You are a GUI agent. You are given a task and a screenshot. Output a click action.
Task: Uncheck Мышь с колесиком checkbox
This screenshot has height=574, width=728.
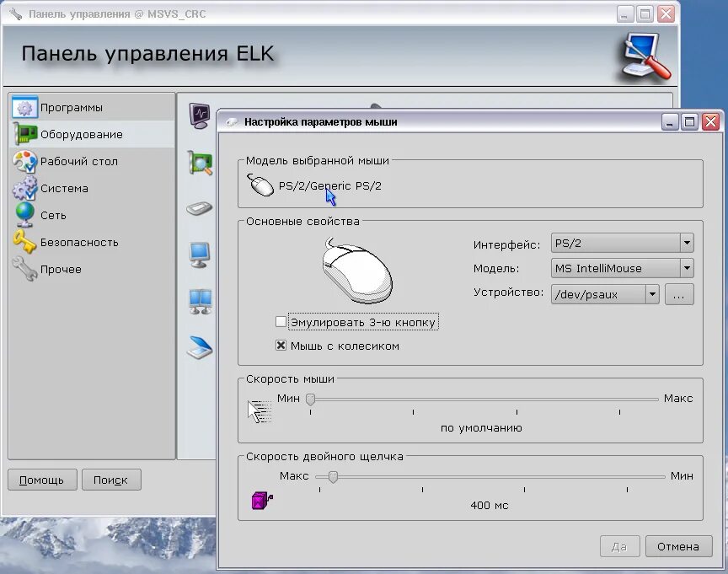pyautogui.click(x=281, y=346)
